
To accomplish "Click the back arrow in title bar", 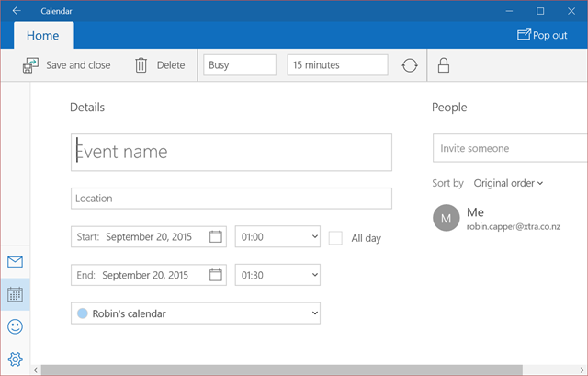I will coord(17,11).
